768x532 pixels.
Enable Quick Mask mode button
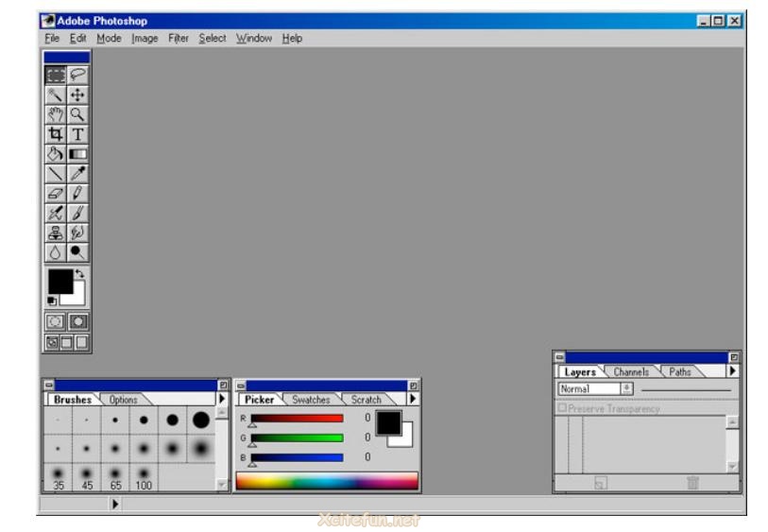click(x=77, y=321)
